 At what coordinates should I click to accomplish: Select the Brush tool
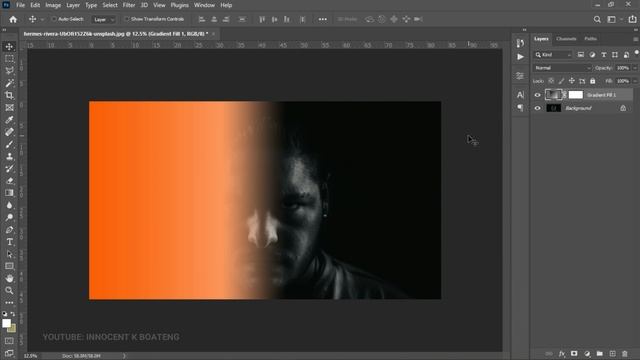(9, 144)
